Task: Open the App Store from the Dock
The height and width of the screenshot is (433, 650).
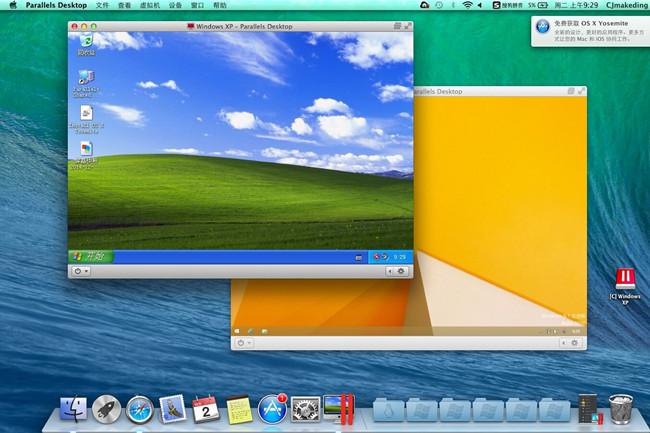Action: 272,409
